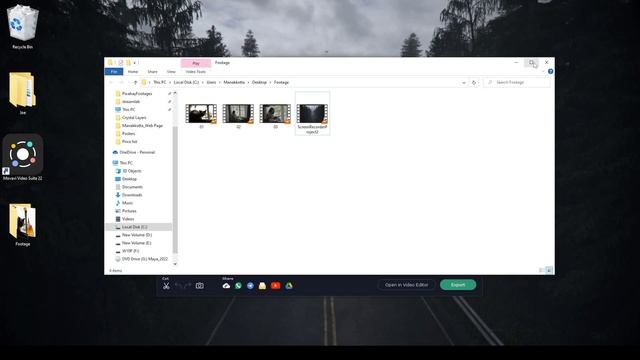Click Users in the address breadcrumb
Image resolution: width=640 pixels, height=360 pixels.
[x=211, y=82]
